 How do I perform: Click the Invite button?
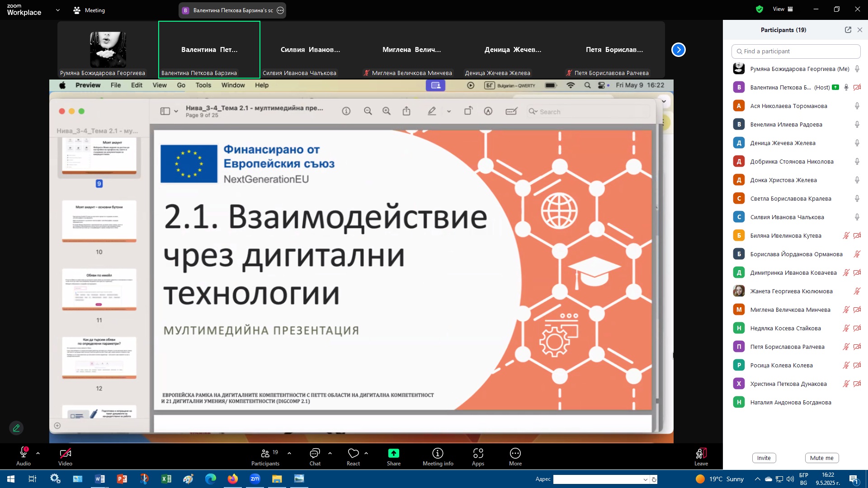coord(764,458)
